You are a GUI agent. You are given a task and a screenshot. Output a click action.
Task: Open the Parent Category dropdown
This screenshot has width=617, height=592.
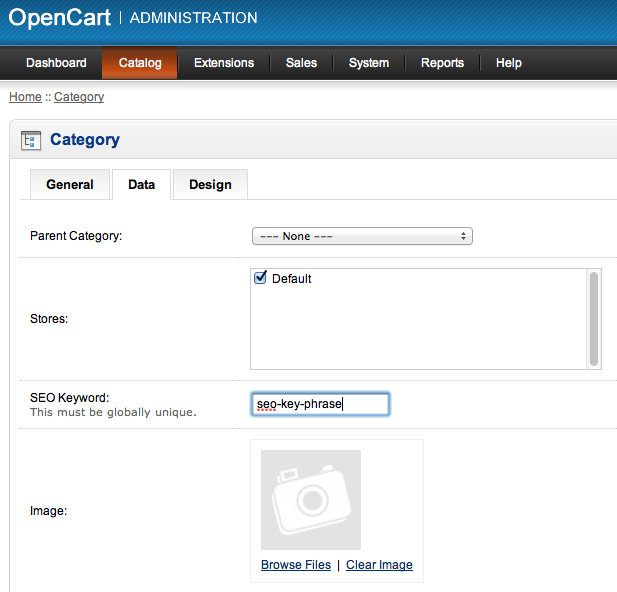[361, 236]
